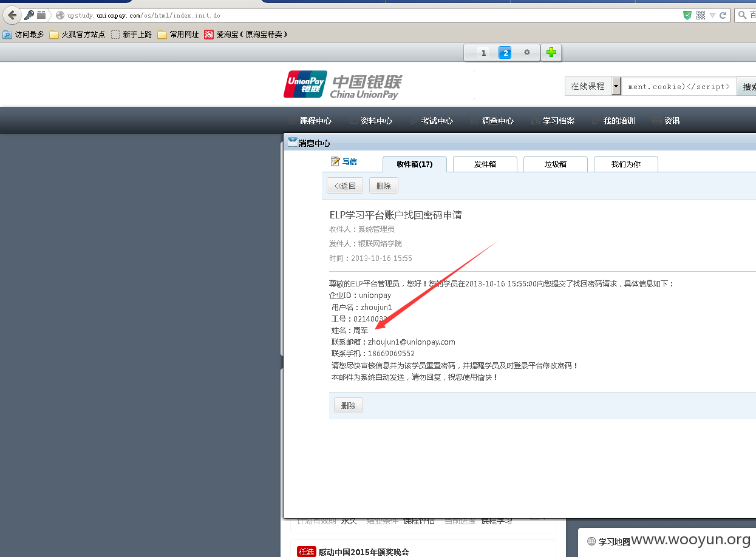Open the 爱淘宝 bookmark
This screenshot has width=756, height=557.
tap(246, 35)
